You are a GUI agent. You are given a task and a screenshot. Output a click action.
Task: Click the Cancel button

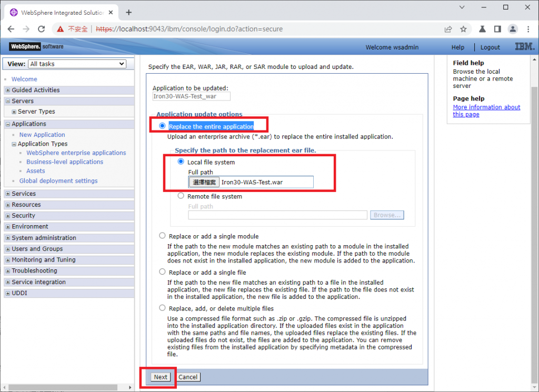tap(188, 377)
